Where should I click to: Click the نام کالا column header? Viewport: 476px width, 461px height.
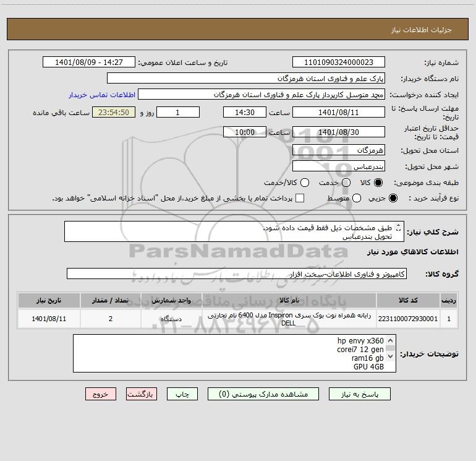(x=289, y=300)
